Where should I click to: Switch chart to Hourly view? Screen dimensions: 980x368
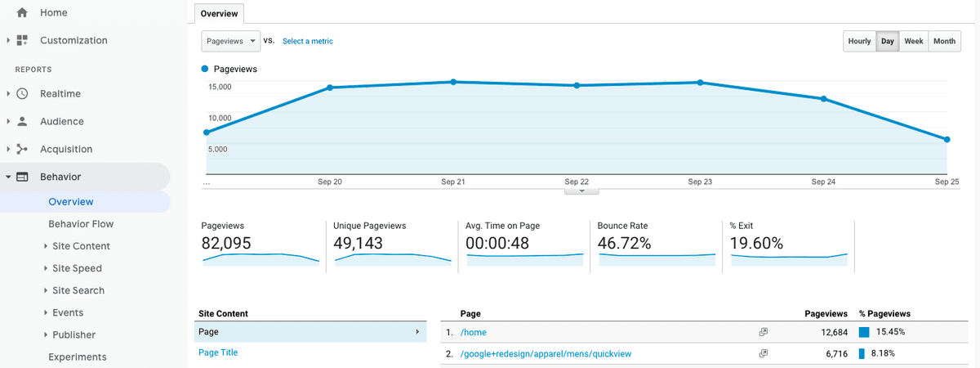[859, 41]
